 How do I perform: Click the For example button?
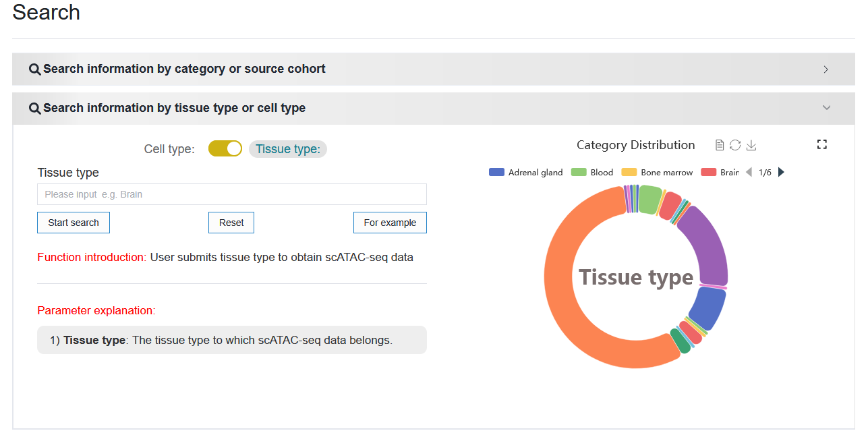[x=390, y=223]
